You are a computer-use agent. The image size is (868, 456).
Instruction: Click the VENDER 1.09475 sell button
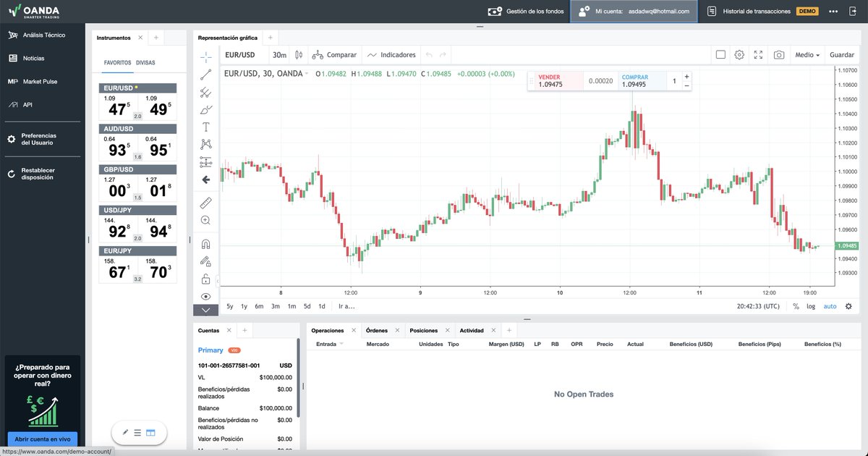pyautogui.click(x=558, y=81)
